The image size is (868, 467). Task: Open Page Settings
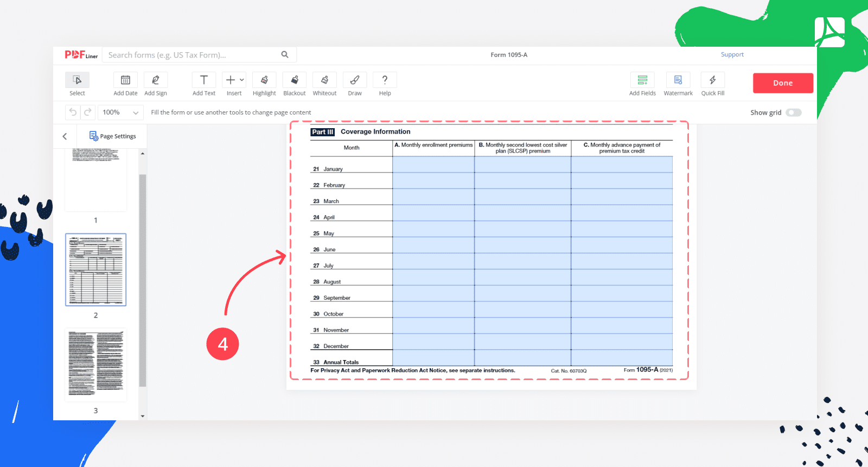(x=112, y=136)
